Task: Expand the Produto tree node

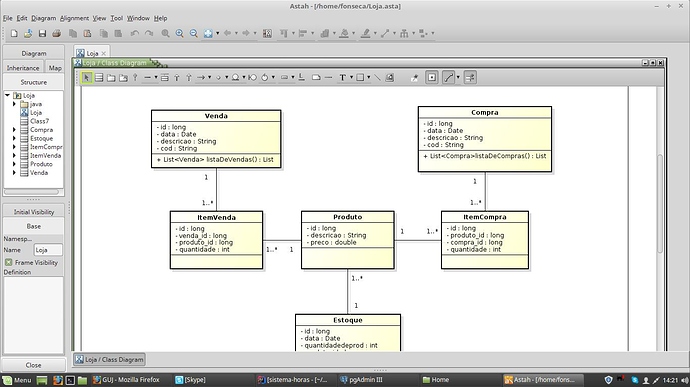Action: 14,164
